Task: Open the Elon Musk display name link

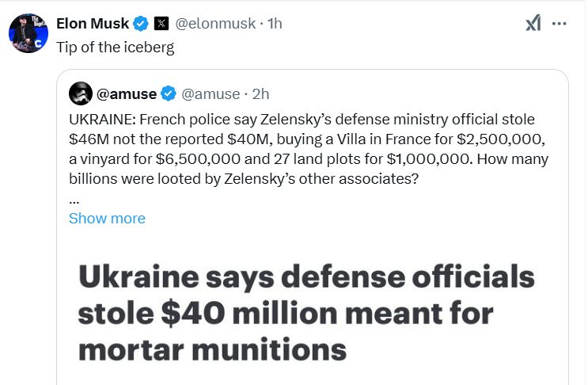Action: [x=93, y=24]
